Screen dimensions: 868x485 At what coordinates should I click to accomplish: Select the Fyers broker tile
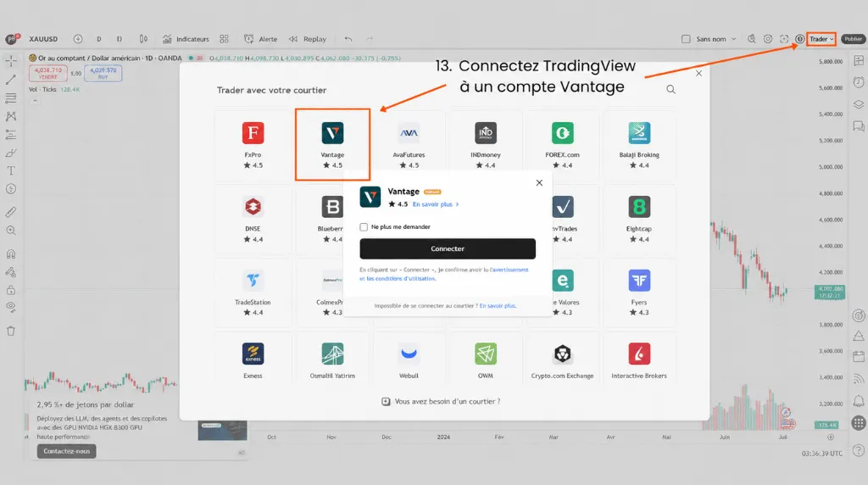(x=639, y=293)
